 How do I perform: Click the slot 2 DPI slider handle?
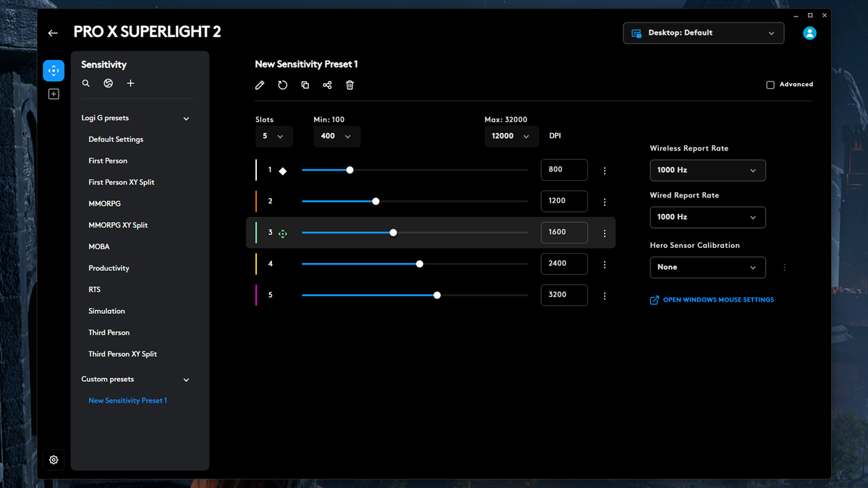click(375, 201)
